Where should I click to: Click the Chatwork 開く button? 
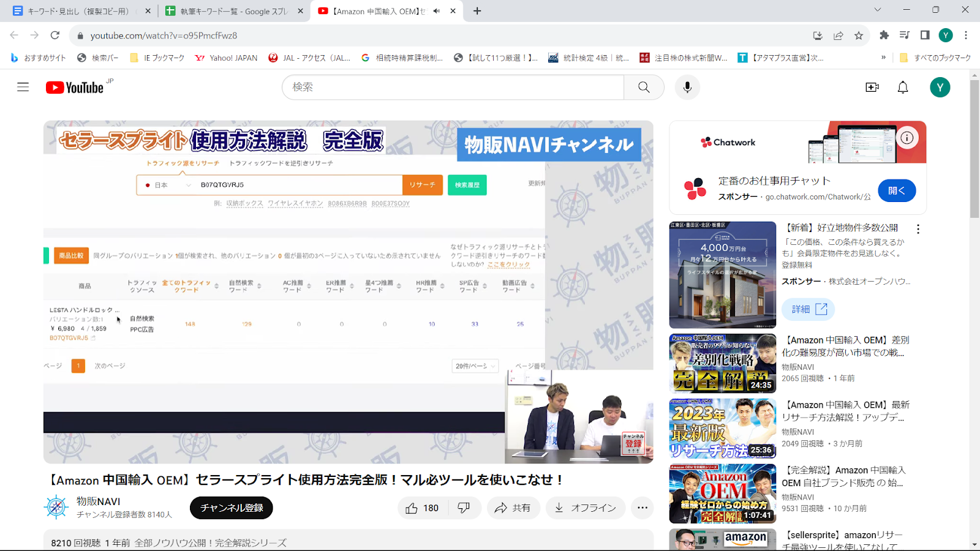[x=897, y=190]
